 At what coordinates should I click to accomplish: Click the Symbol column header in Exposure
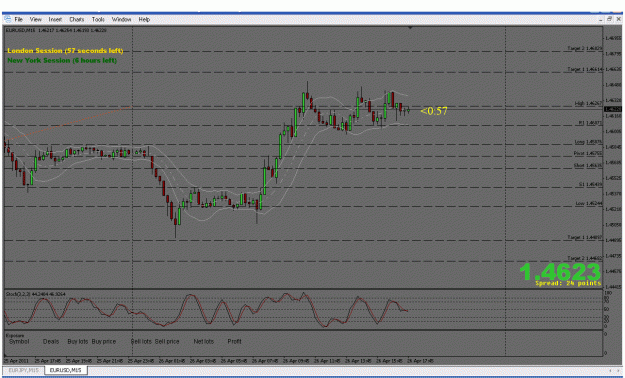pos(19,342)
